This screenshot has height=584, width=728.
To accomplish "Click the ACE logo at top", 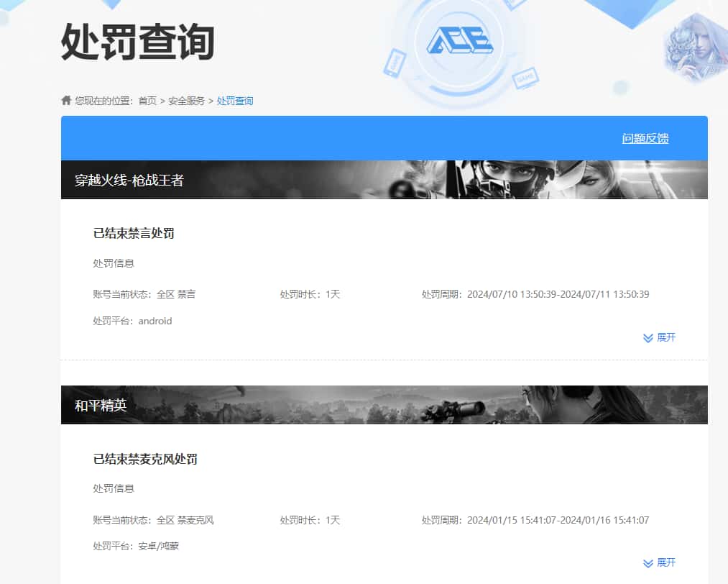I will coord(460,40).
